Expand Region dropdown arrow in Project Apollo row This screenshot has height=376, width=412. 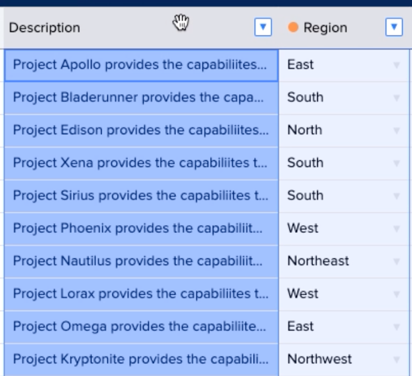396,65
